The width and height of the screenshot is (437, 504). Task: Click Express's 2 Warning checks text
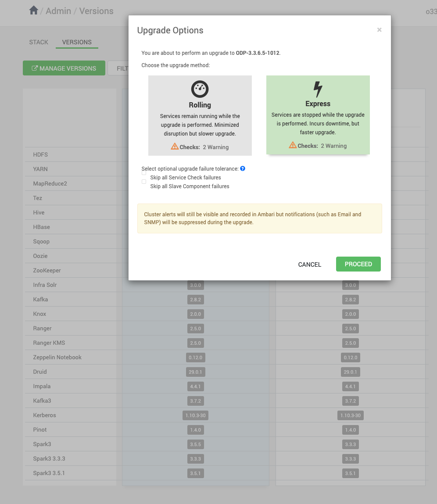334,146
